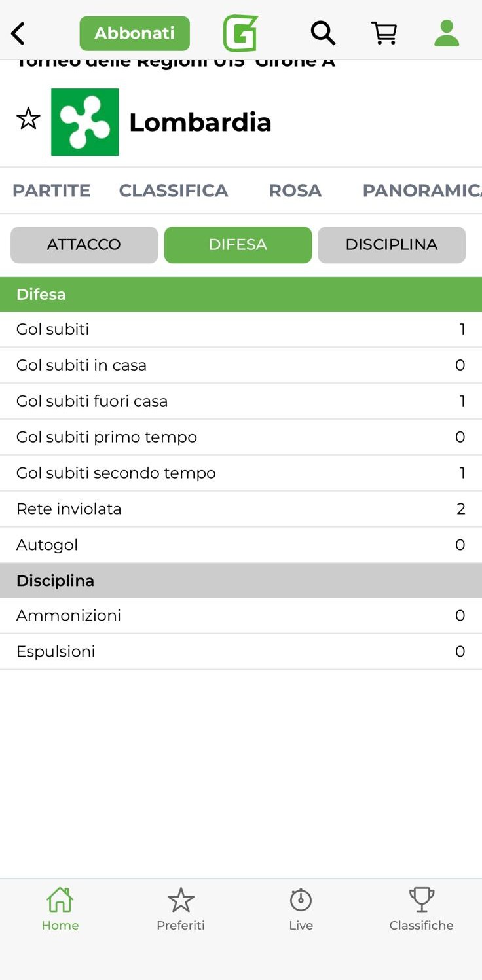Select the DISCIPLINA stats filter
The width and height of the screenshot is (482, 980).
point(392,245)
